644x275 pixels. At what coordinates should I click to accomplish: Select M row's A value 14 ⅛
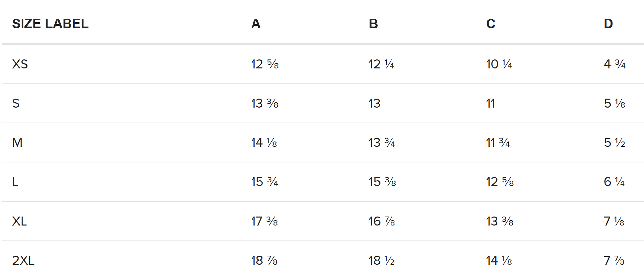pos(264,143)
